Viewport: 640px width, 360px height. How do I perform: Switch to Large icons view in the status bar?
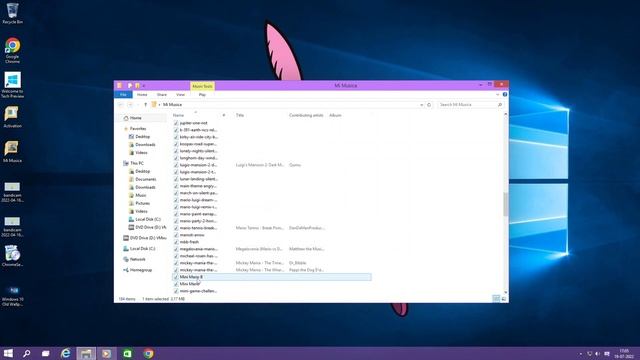[x=504, y=299]
